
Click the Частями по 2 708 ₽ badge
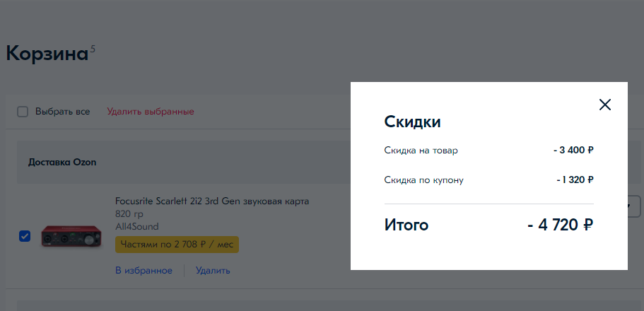(177, 245)
